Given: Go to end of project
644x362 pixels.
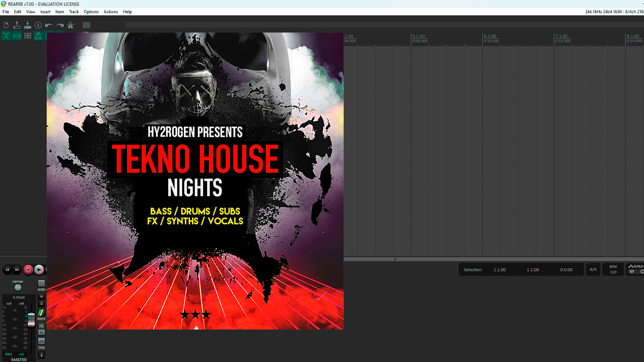Looking at the screenshot, I should point(17,270).
